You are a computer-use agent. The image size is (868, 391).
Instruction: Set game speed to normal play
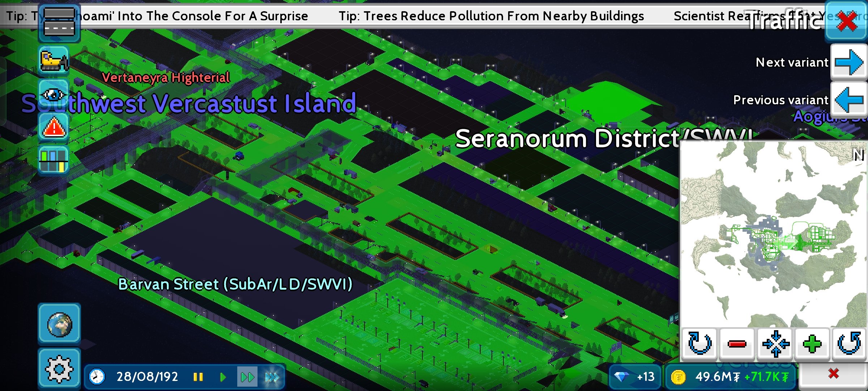tap(223, 377)
